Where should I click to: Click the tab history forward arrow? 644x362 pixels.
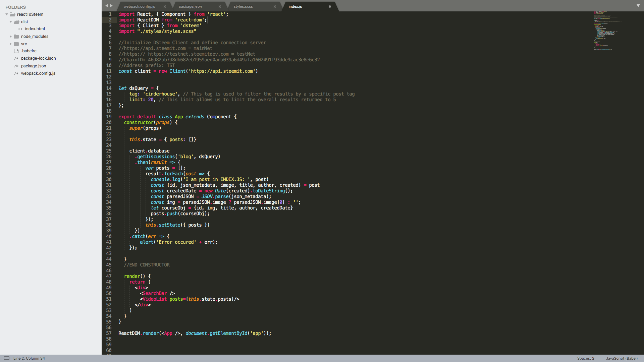[x=111, y=6]
